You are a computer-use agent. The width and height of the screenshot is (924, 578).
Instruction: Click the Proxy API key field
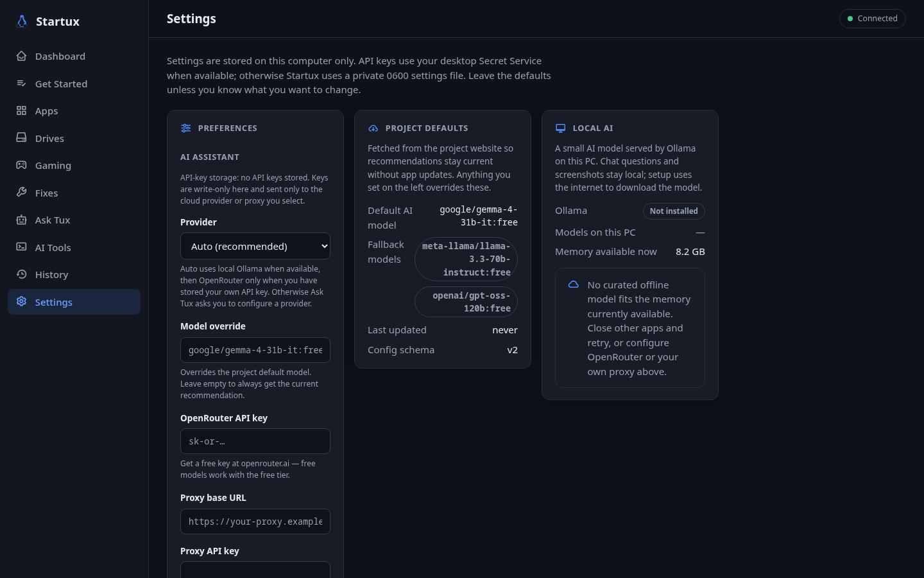[x=255, y=570]
